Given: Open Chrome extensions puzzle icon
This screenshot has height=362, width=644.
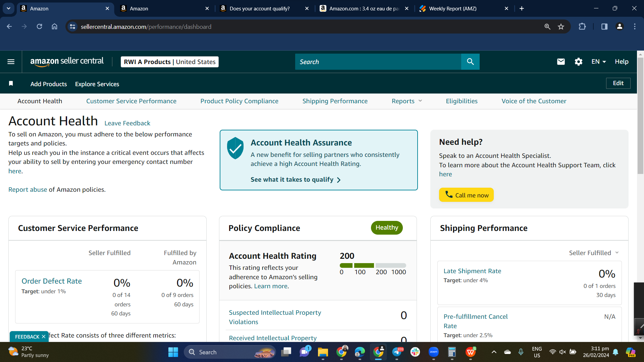Looking at the screenshot, I should pos(582,26).
